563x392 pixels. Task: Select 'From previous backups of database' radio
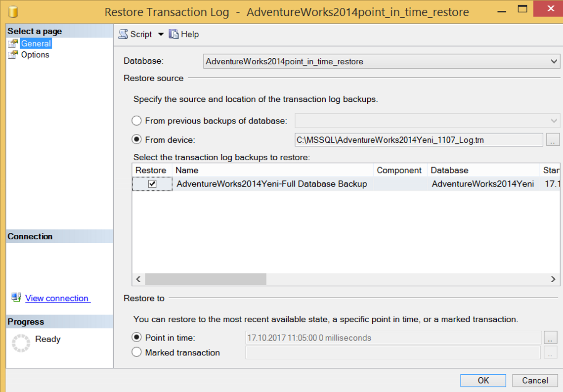(x=136, y=121)
